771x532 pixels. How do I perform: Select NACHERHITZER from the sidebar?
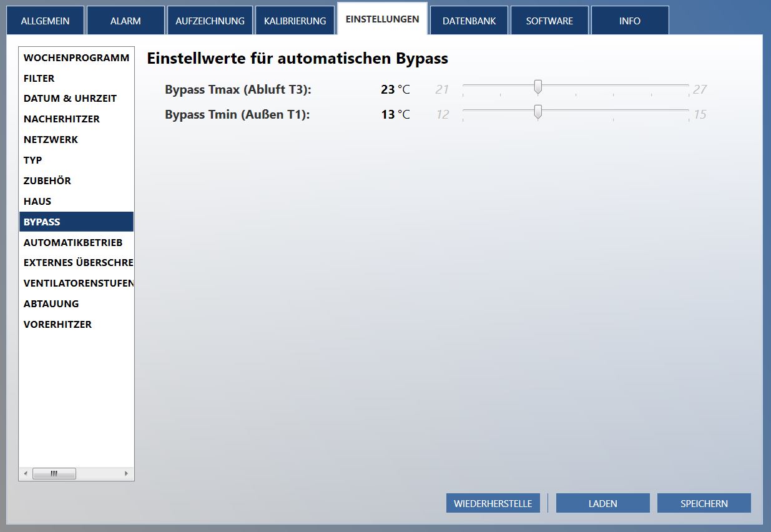click(x=62, y=119)
